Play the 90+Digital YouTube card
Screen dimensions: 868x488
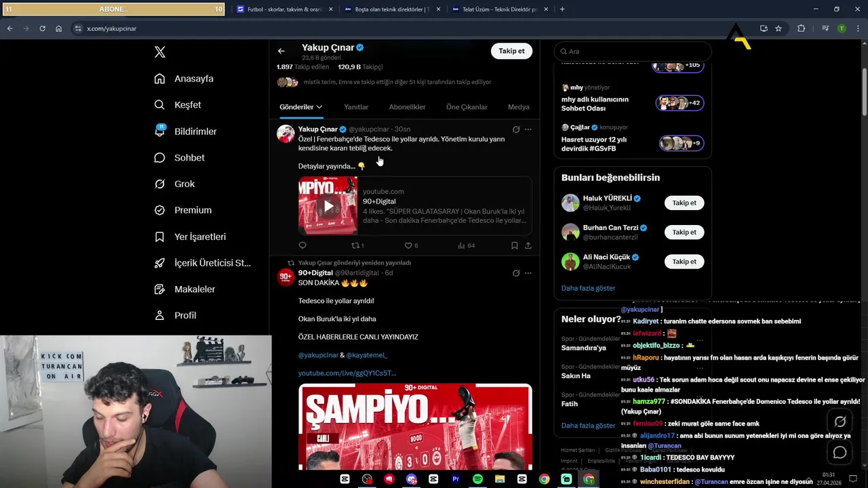(328, 206)
